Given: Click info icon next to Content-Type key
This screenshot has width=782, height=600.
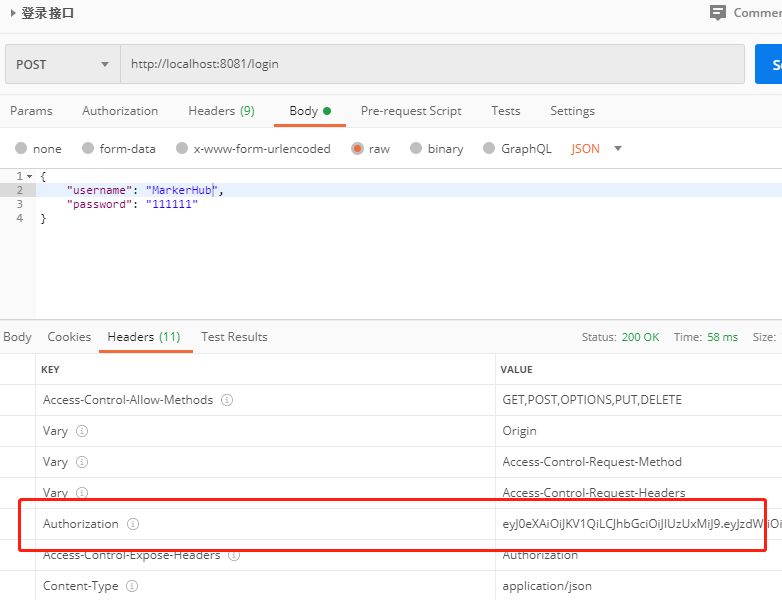Looking at the screenshot, I should pyautogui.click(x=132, y=586).
